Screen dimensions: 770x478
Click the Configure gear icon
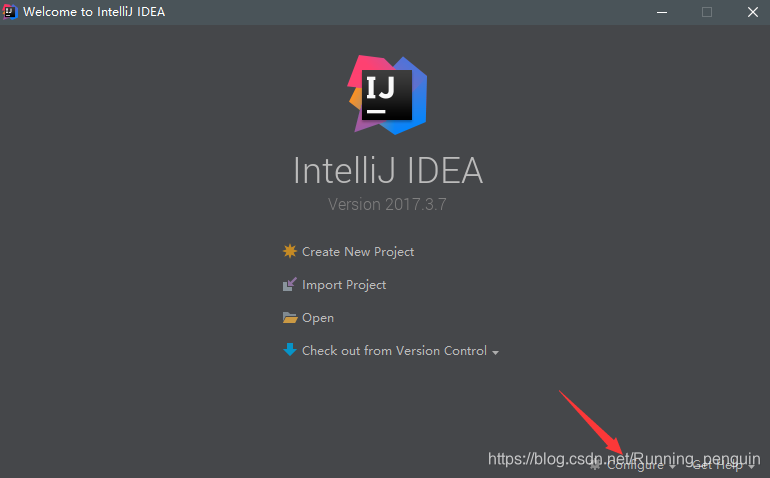point(595,464)
